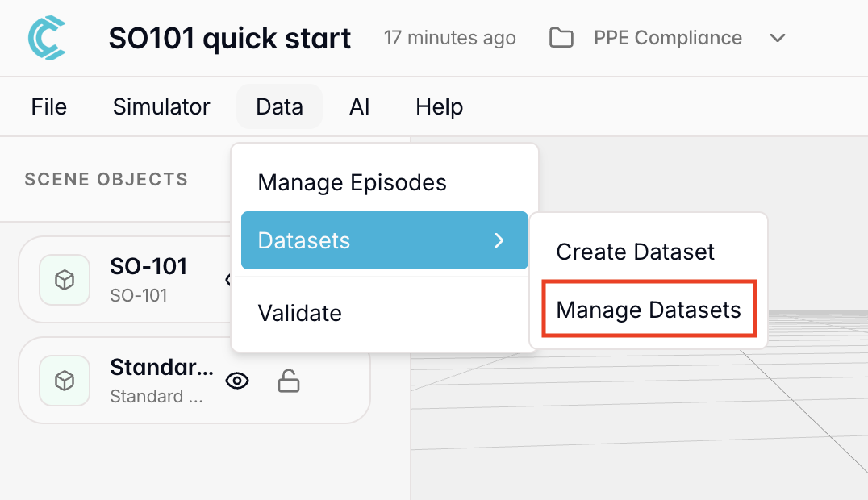Open the Simulator menu
This screenshot has width=868, height=500.
pos(161,107)
